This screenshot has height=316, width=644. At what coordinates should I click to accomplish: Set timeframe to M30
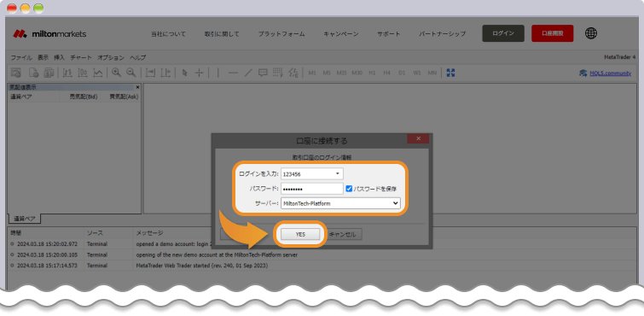357,73
